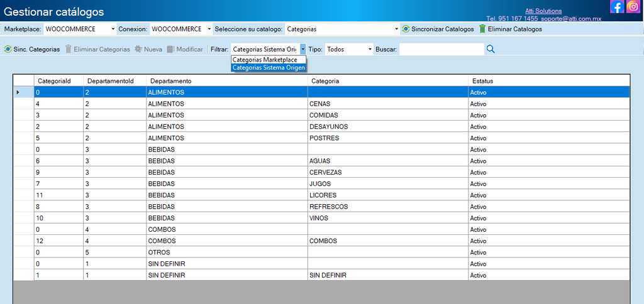
Task: Click the COMIDAS category cell
Action: click(387, 116)
